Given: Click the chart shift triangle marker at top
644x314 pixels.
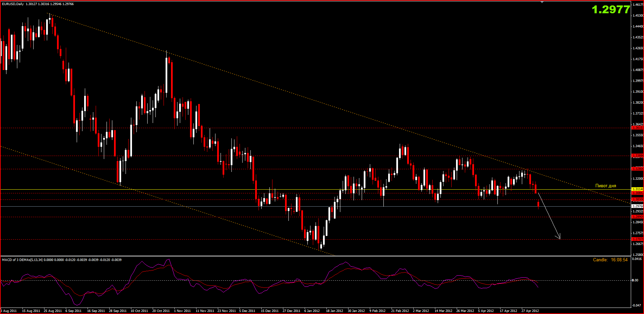Looking at the screenshot, I should (542, 2).
